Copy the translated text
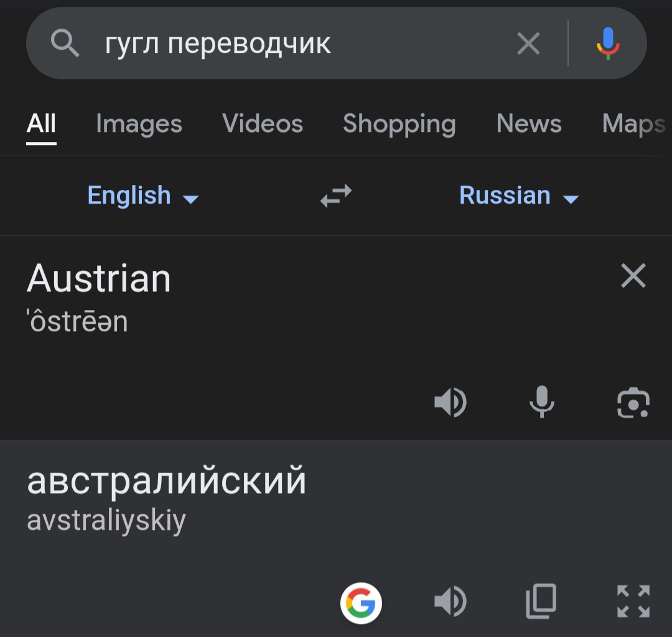Viewport: 672px width, 637px height. click(x=541, y=602)
